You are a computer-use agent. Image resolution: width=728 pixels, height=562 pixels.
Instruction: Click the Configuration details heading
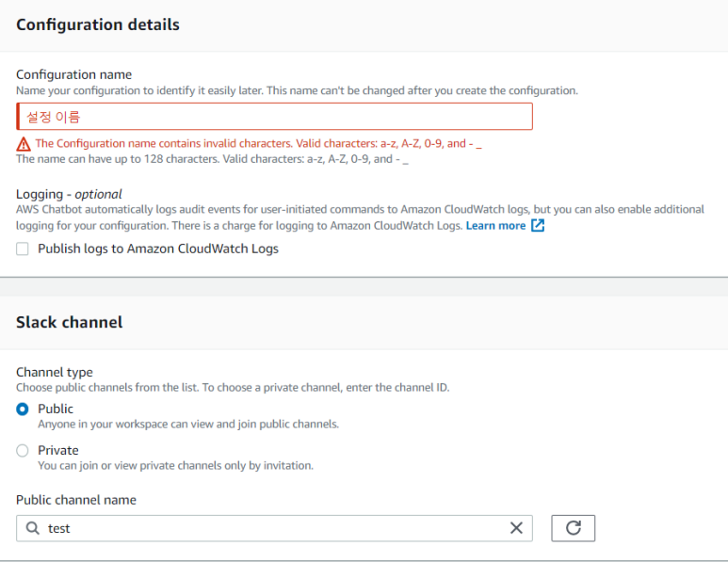[98, 24]
